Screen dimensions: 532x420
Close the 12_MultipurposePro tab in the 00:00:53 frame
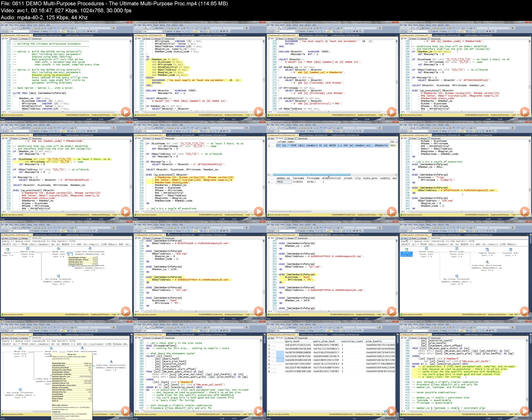click(32, 35)
